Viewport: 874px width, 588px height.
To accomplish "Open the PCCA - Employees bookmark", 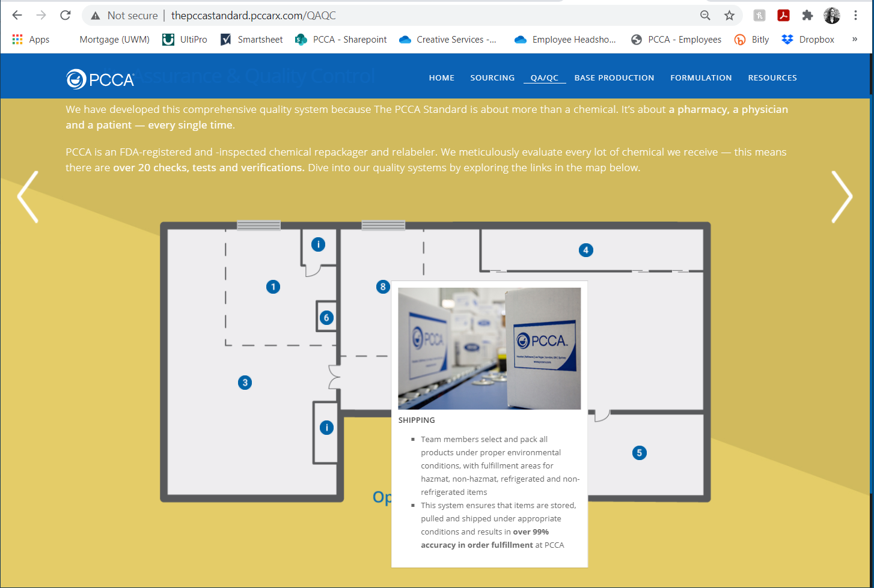I will [676, 40].
